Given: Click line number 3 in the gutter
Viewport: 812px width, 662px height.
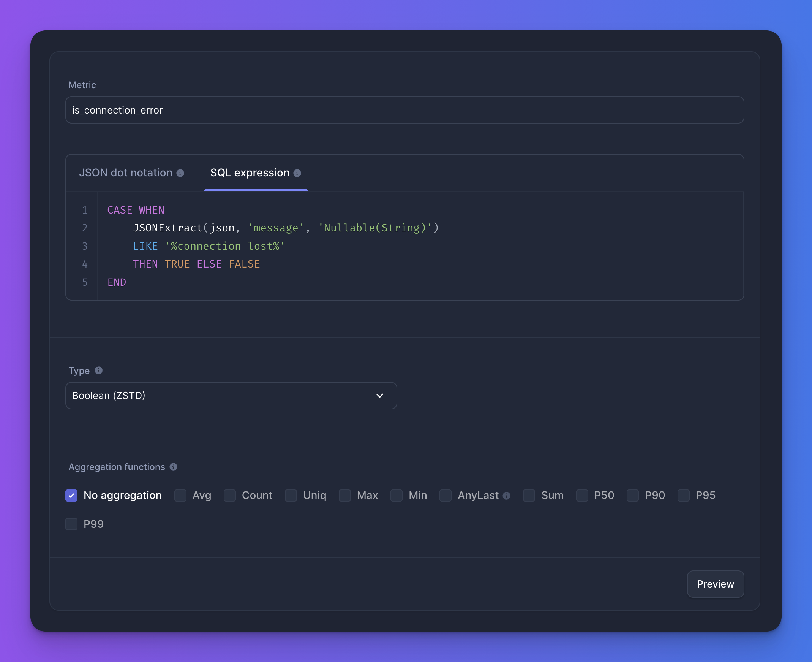Looking at the screenshot, I should pos(85,246).
